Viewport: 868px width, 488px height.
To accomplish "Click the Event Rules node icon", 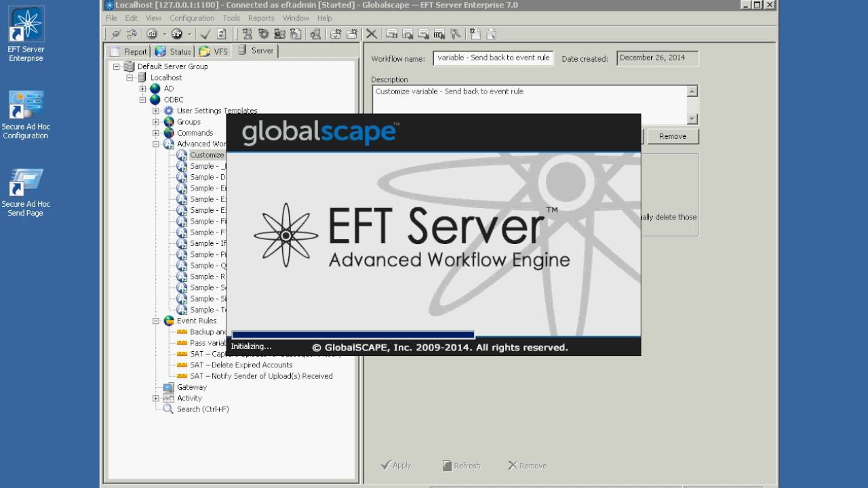I will (x=169, y=321).
